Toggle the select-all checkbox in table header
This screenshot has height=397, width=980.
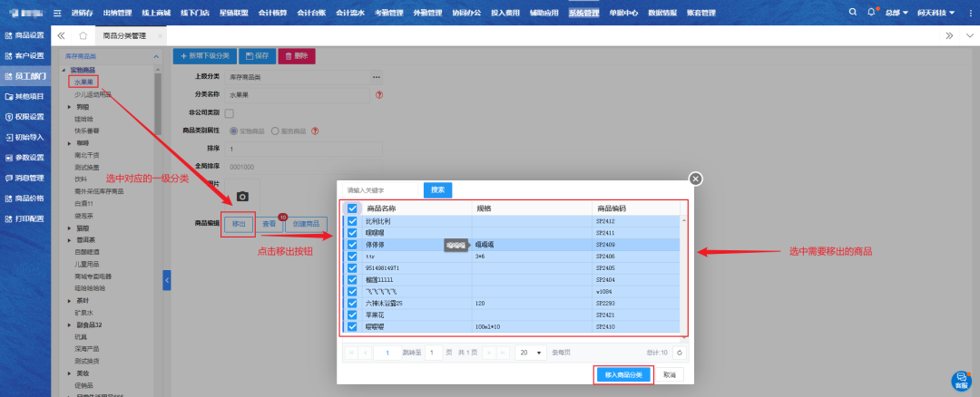pos(352,208)
